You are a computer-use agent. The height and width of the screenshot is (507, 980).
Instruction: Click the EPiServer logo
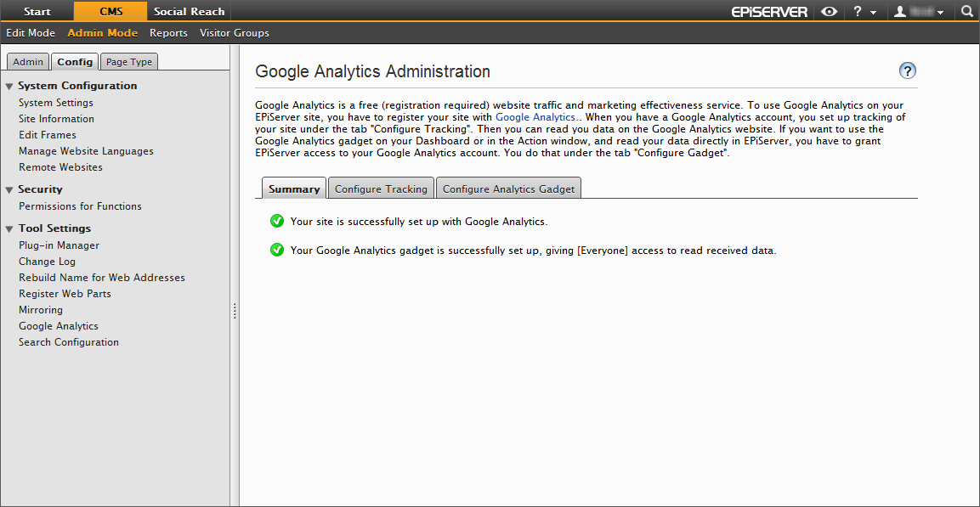coord(769,12)
